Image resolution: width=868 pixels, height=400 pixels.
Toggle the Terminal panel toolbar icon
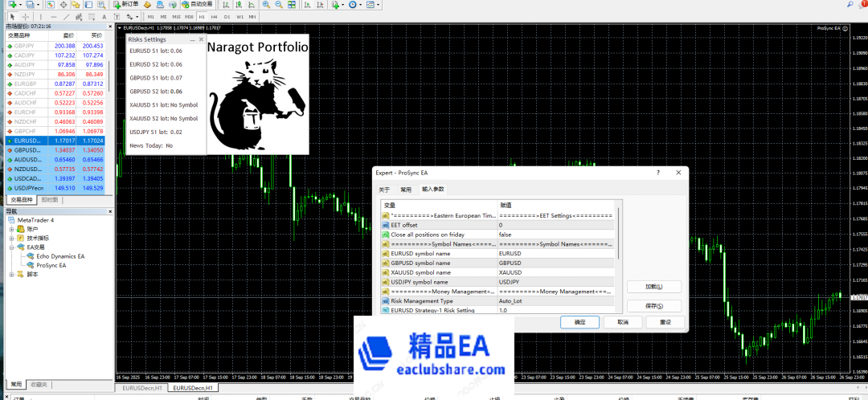(x=88, y=5)
